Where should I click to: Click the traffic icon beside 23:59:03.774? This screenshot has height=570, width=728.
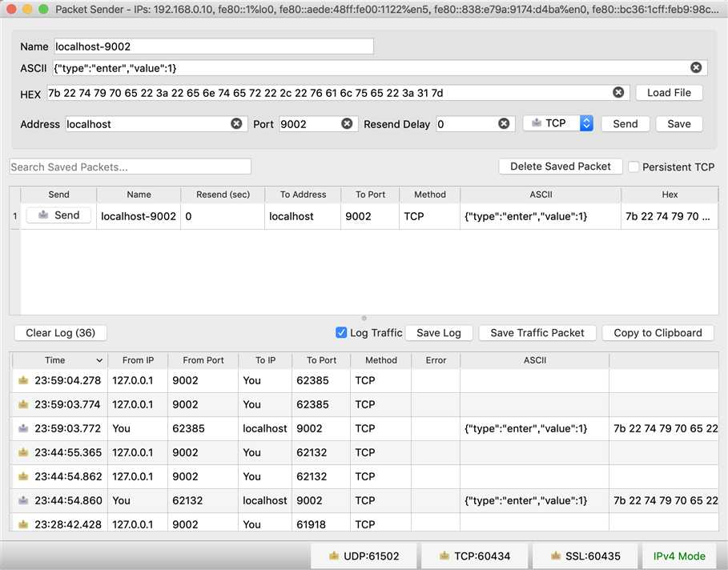coord(22,404)
